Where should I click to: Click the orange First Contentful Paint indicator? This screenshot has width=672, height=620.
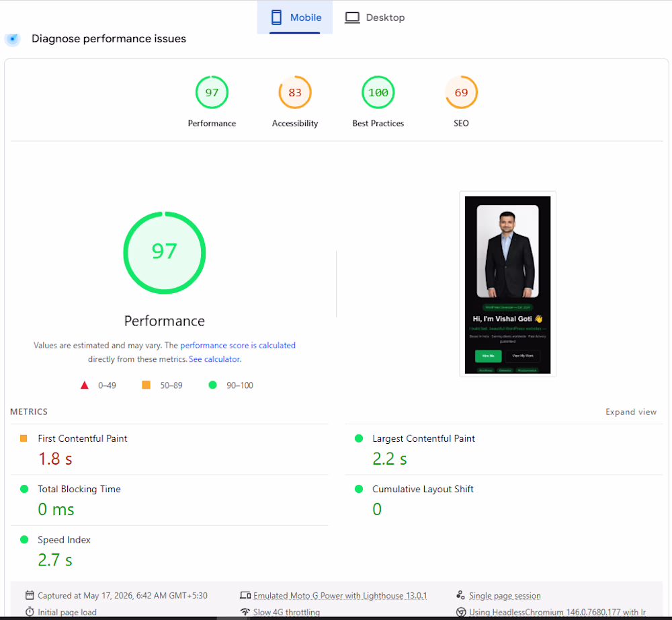coord(24,438)
